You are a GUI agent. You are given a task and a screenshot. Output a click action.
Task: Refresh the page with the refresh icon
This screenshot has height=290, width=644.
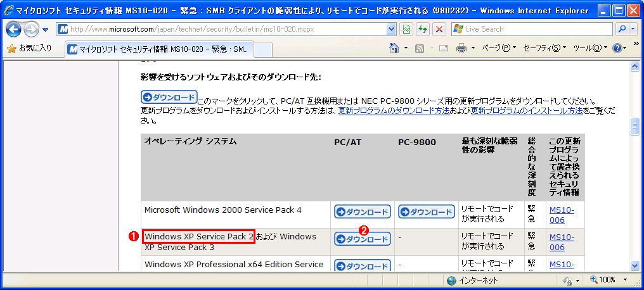pos(423,29)
